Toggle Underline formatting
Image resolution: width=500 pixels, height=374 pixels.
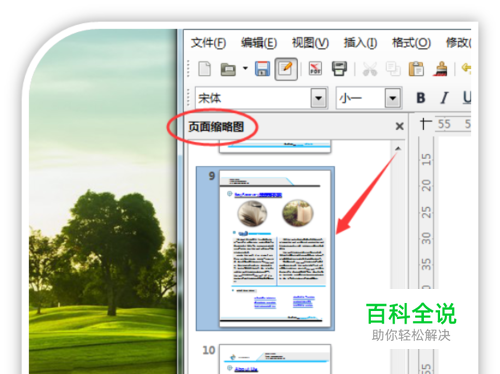pos(467,97)
